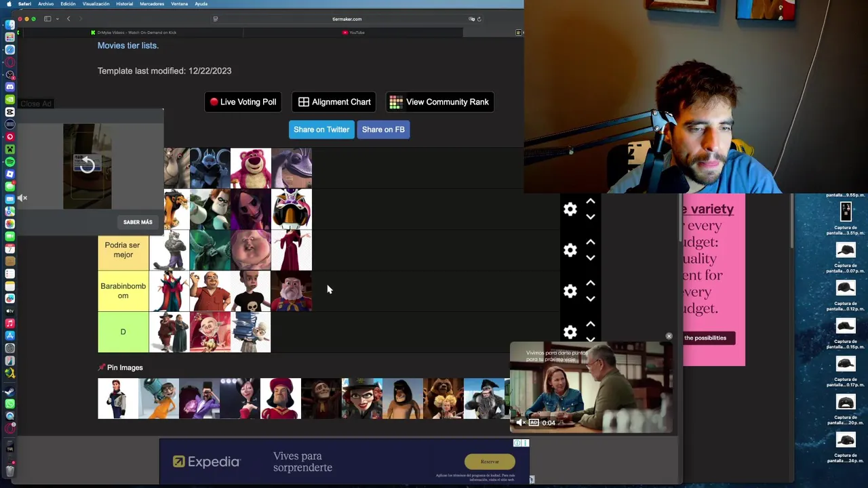Viewport: 868px width, 488px height.
Task: Click the tiermaker.com address bar
Action: pyautogui.click(x=347, y=19)
